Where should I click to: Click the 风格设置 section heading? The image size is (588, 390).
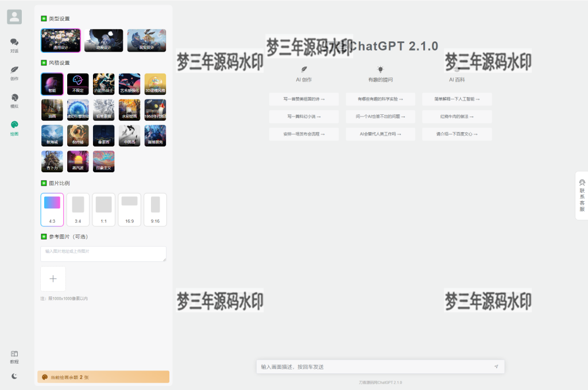59,63
